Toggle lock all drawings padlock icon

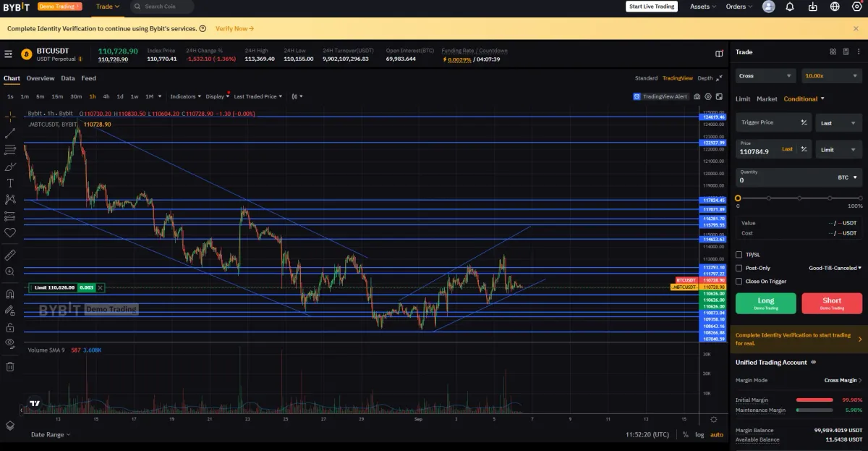10,326
